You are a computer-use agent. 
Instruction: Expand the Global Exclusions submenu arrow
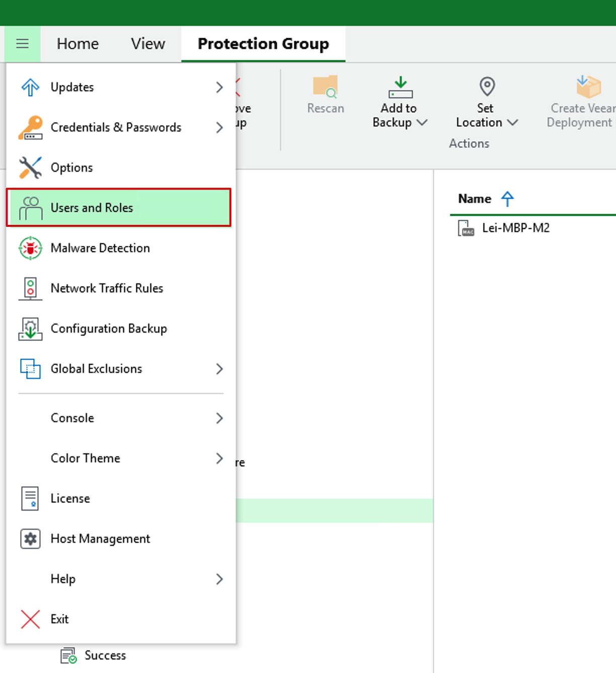pyautogui.click(x=219, y=369)
